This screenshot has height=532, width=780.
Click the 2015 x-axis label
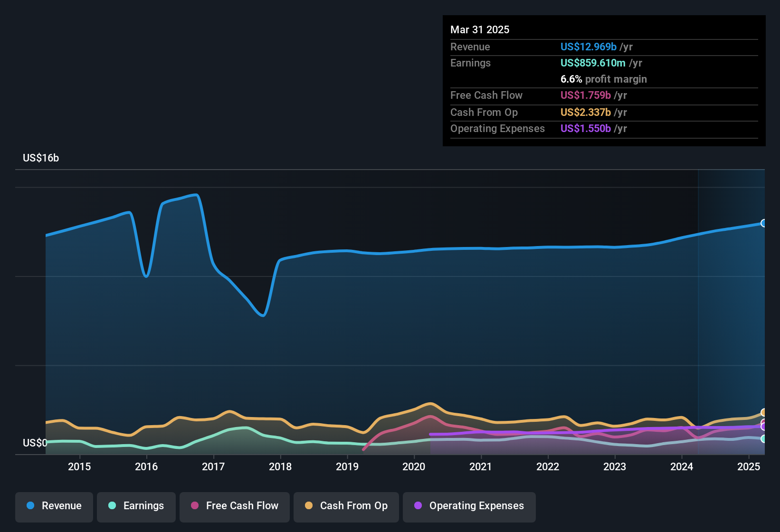[x=79, y=466]
